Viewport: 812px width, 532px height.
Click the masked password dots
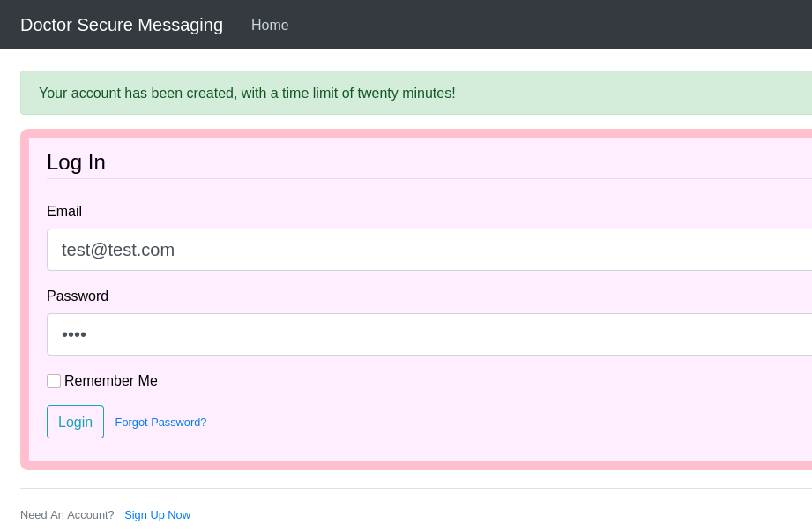(x=74, y=335)
